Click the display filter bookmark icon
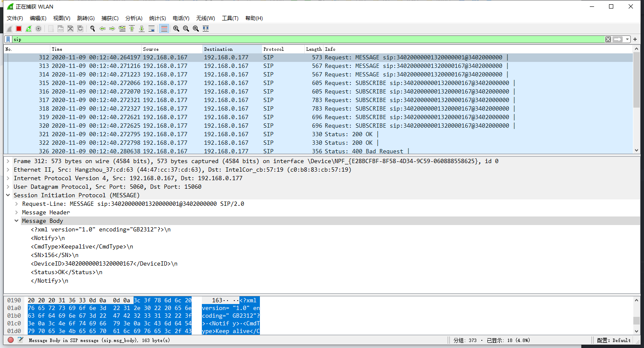The height and width of the screenshot is (348, 644). (x=8, y=39)
